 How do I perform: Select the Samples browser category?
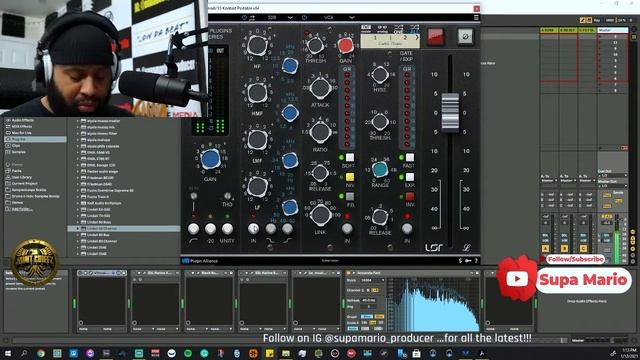(x=18, y=152)
